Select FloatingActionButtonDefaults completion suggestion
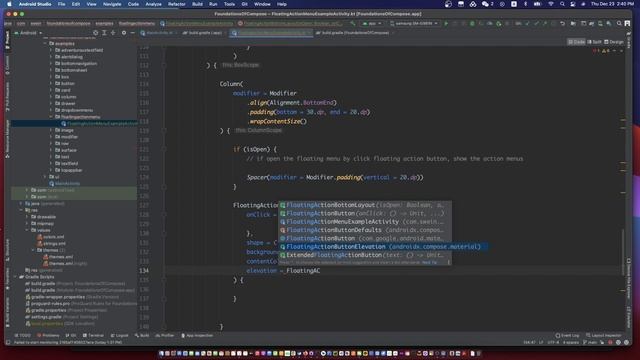 point(365,230)
